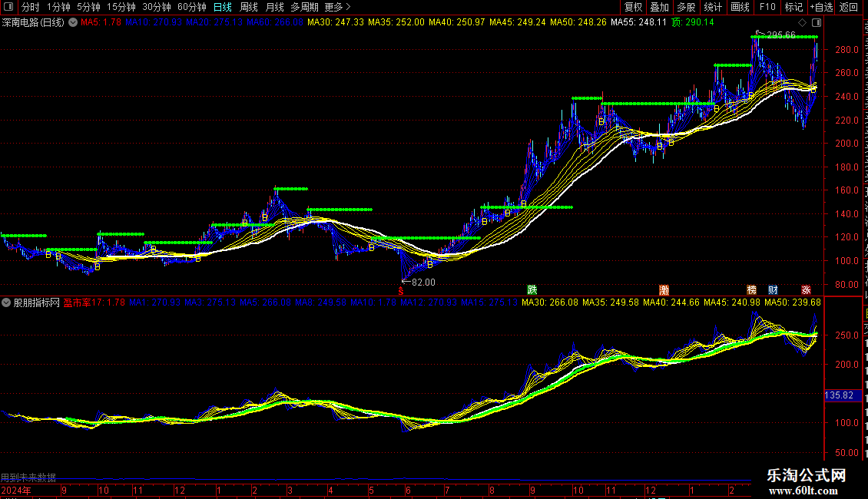Click the green 跌 event marker
The image size is (868, 499).
[532, 290]
